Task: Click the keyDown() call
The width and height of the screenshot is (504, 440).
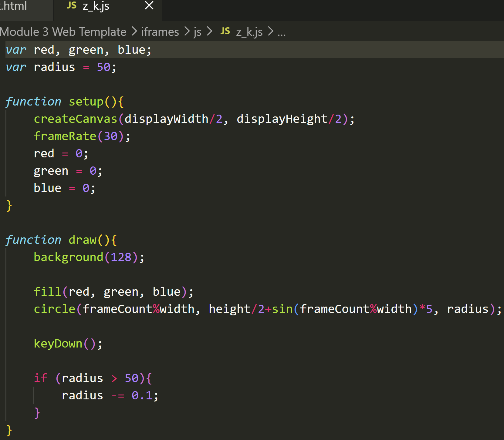Action: pos(68,344)
